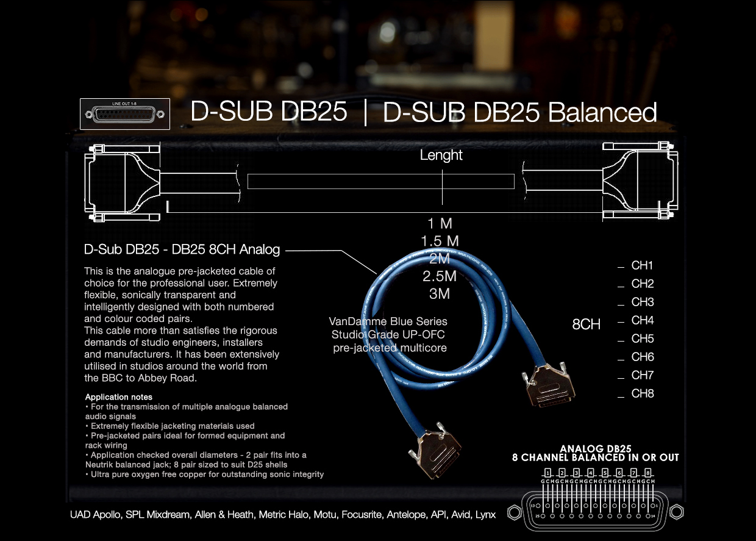
Task: Click "Motu" in the compatibility list
Action: [326, 515]
